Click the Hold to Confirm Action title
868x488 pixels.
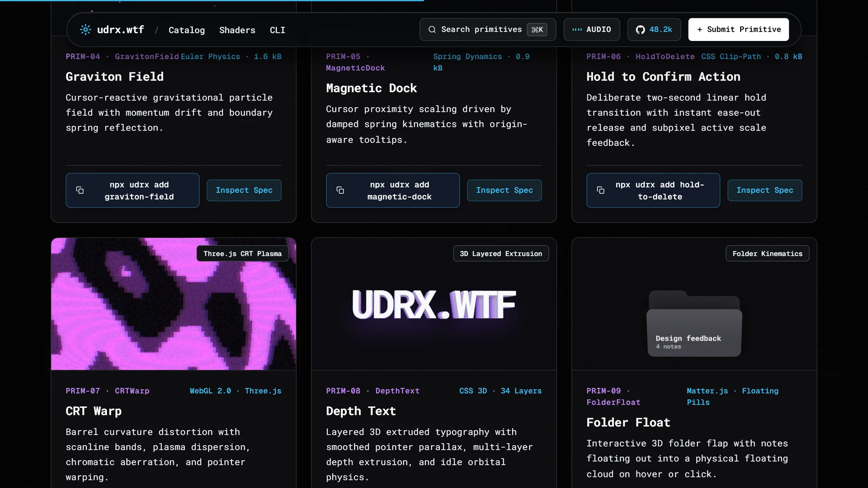coord(663,77)
